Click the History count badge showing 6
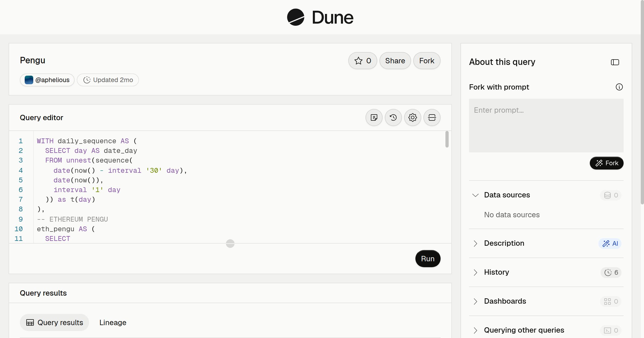The width and height of the screenshot is (644, 338). tap(611, 273)
